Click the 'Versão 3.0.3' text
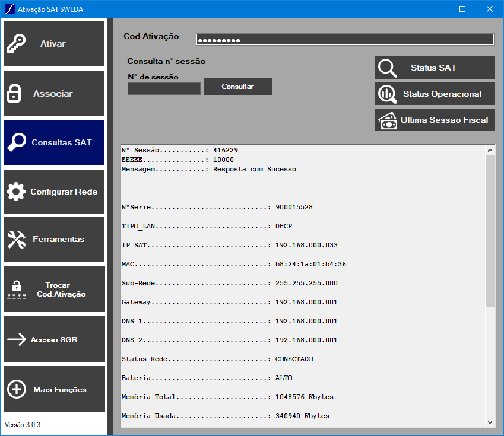Image resolution: width=504 pixels, height=436 pixels. tap(23, 425)
